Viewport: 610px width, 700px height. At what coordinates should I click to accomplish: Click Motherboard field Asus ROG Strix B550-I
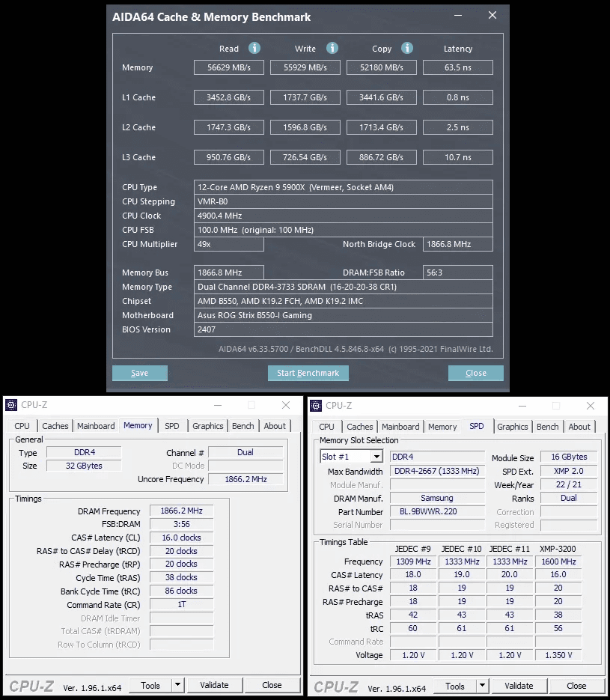coord(343,315)
